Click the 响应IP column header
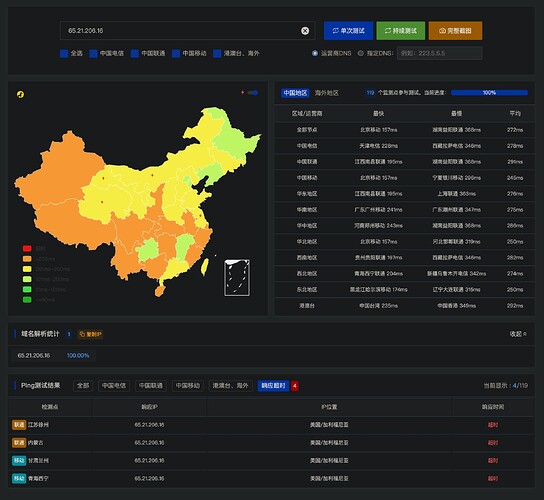 [x=149, y=407]
